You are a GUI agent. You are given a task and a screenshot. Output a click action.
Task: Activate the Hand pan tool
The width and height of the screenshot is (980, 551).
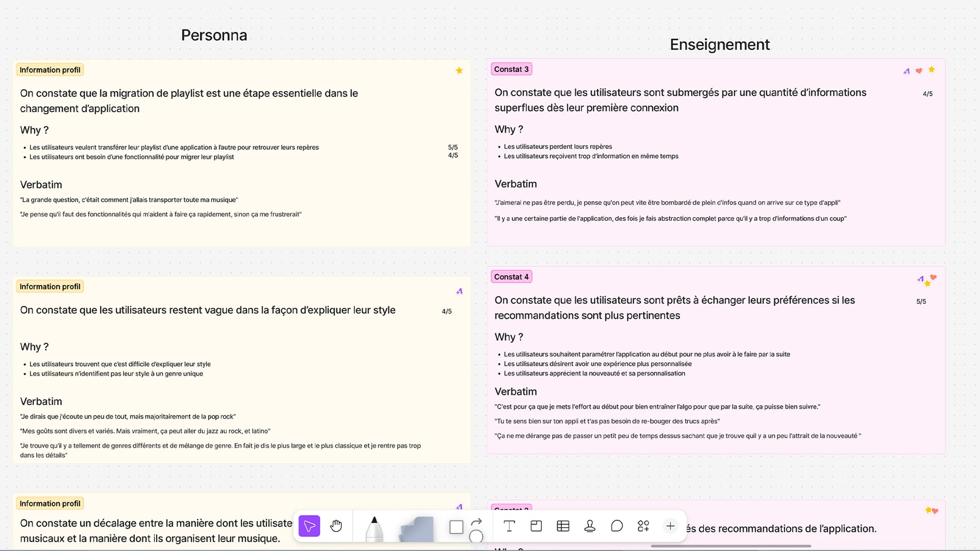336,526
